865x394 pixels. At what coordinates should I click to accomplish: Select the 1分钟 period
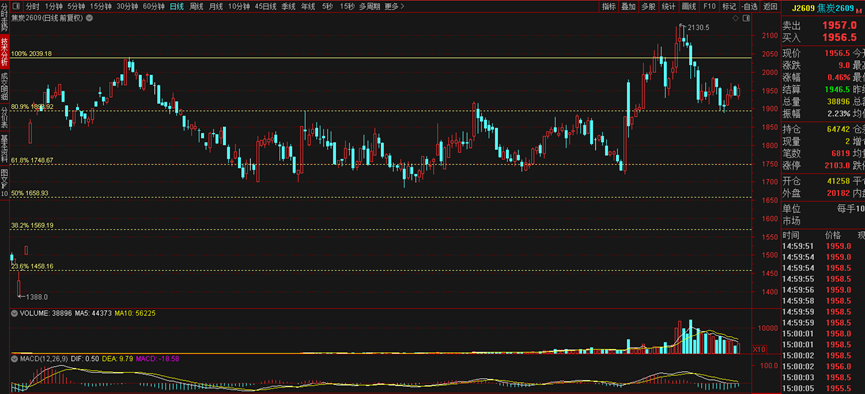point(54,7)
